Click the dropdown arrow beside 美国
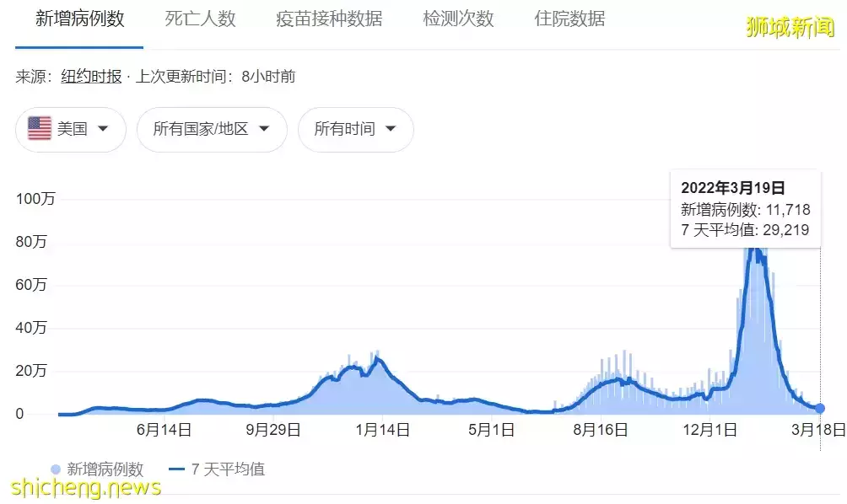The width and height of the screenshot is (847, 504). pyautogui.click(x=103, y=129)
